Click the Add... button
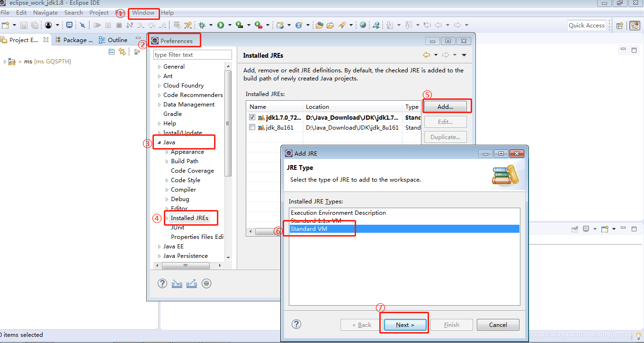This screenshot has width=644, height=343. click(x=445, y=106)
